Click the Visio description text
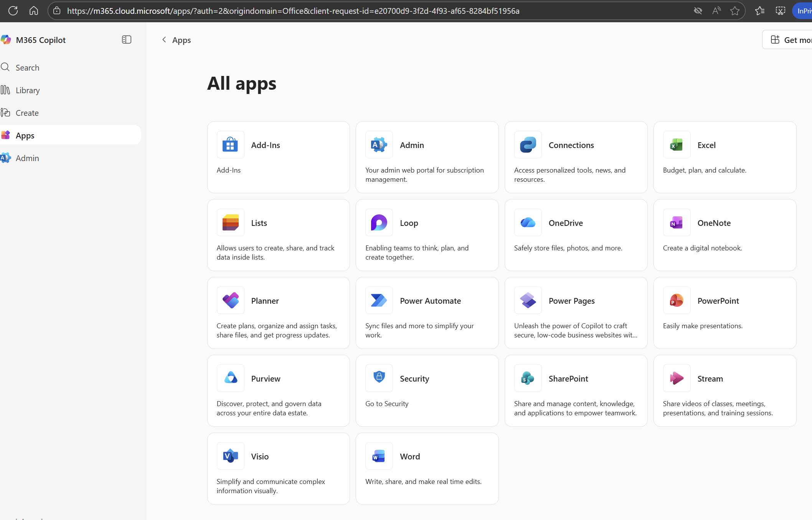Viewport: 812px width, 520px height. point(271,486)
